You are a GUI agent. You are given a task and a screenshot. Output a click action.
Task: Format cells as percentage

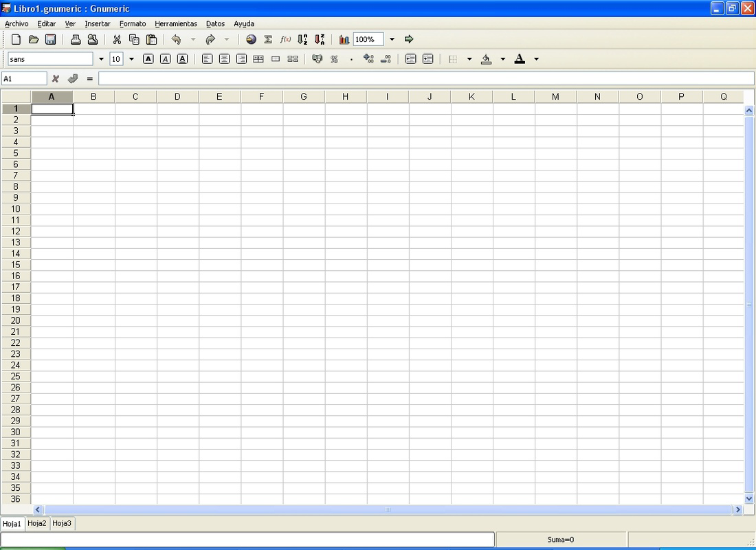pyautogui.click(x=334, y=58)
